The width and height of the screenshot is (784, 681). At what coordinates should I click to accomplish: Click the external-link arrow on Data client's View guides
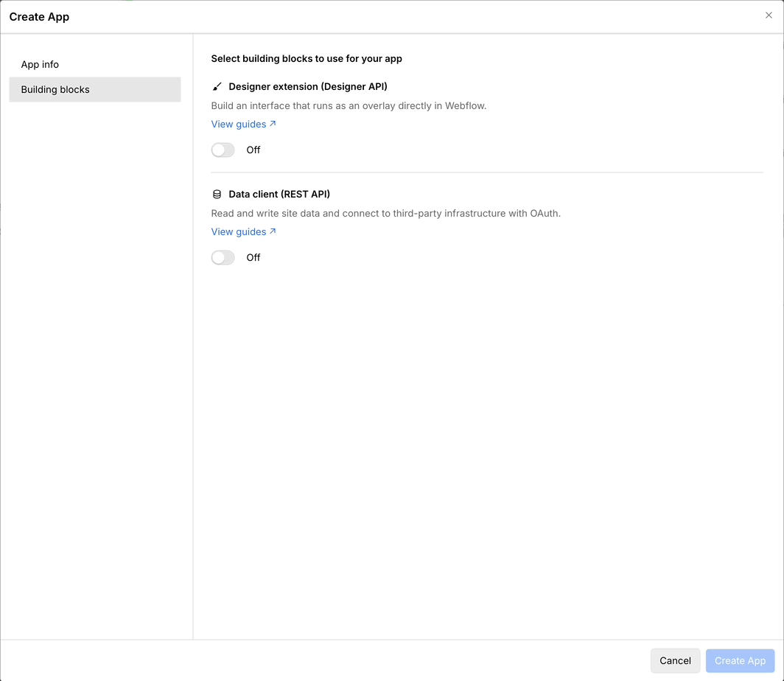(273, 231)
